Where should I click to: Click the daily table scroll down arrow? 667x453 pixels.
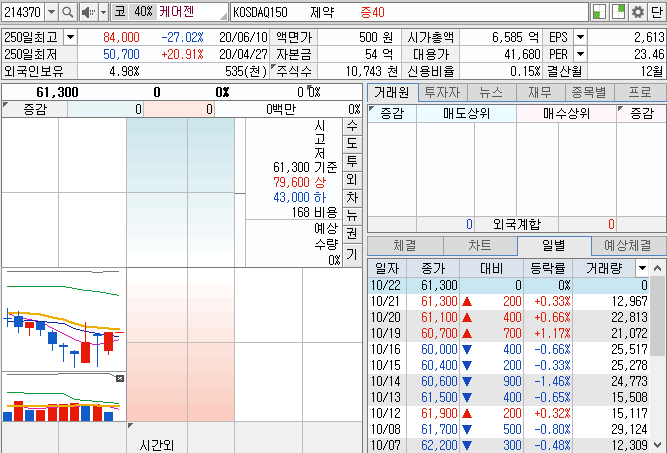click(658, 445)
